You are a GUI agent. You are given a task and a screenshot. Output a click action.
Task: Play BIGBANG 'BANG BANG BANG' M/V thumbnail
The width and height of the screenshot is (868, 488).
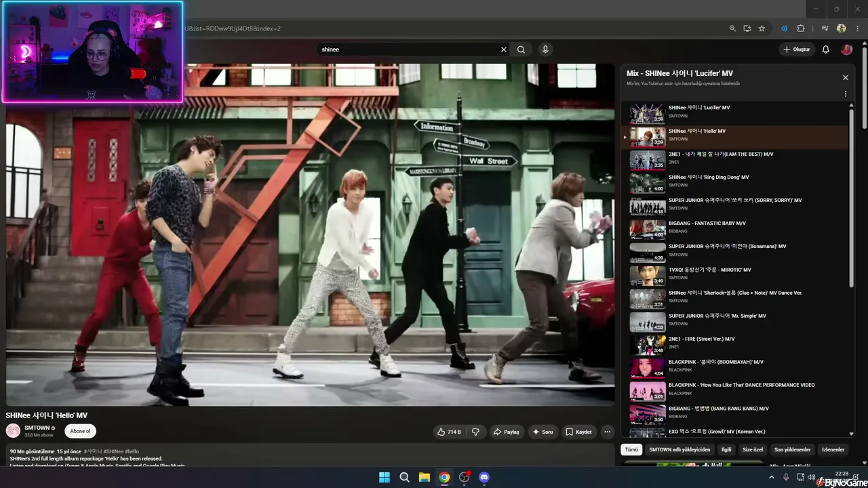click(647, 414)
